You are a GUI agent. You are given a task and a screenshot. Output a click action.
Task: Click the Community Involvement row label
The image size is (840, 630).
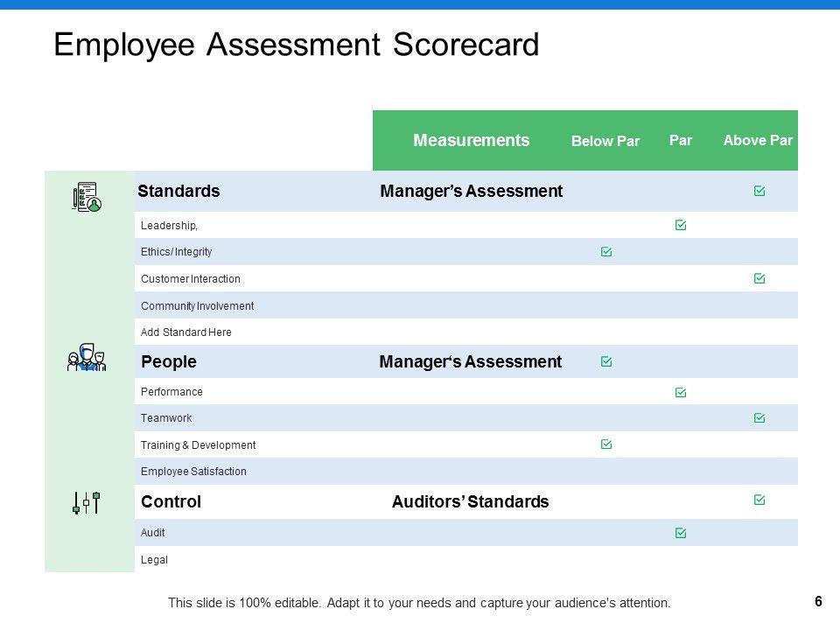(x=197, y=306)
